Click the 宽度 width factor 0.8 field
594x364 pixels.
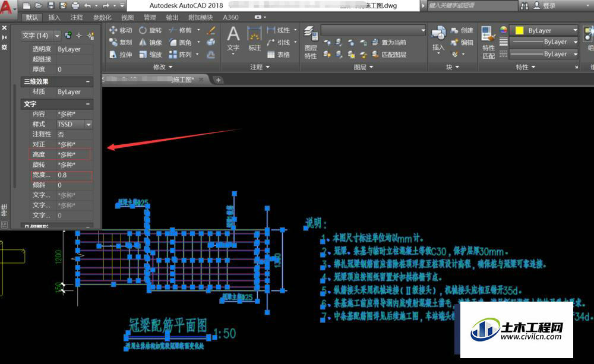pos(74,175)
